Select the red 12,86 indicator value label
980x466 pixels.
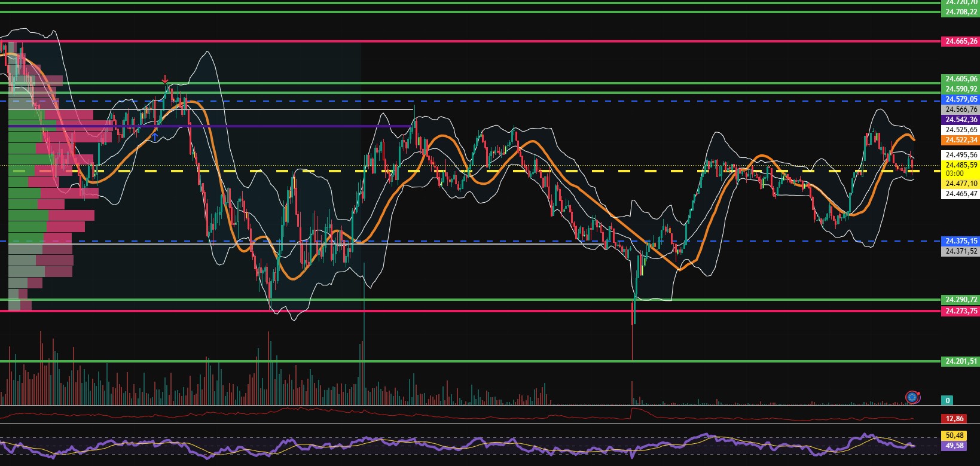[x=954, y=419]
